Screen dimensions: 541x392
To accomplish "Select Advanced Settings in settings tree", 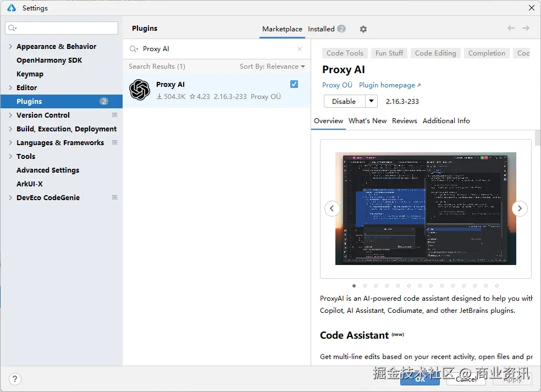I will point(48,170).
